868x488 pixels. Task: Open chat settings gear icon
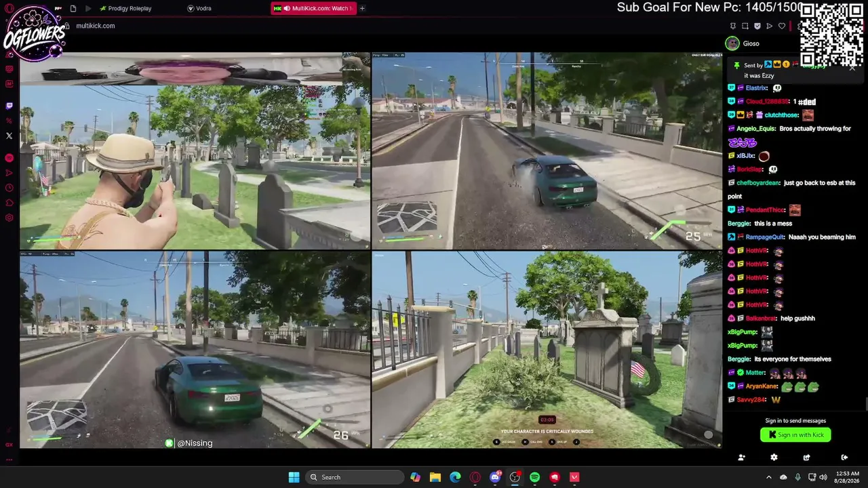pos(774,457)
